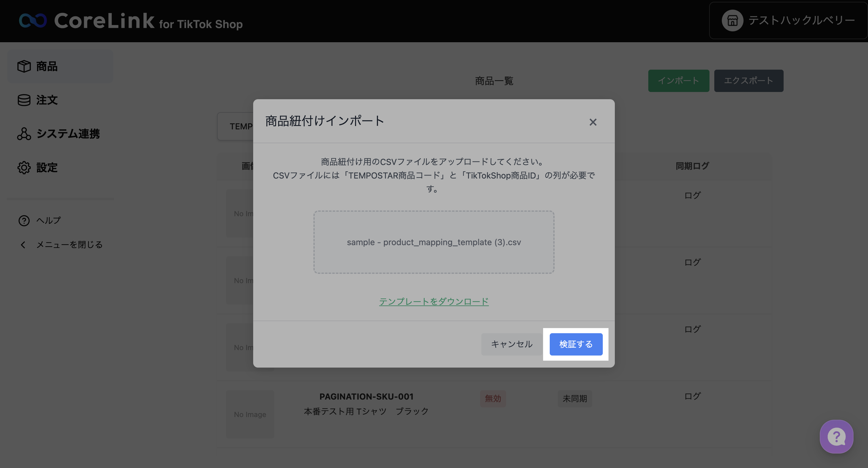Click the shop icon next to テストハックルベリー
The image size is (868, 468).
click(x=732, y=21)
